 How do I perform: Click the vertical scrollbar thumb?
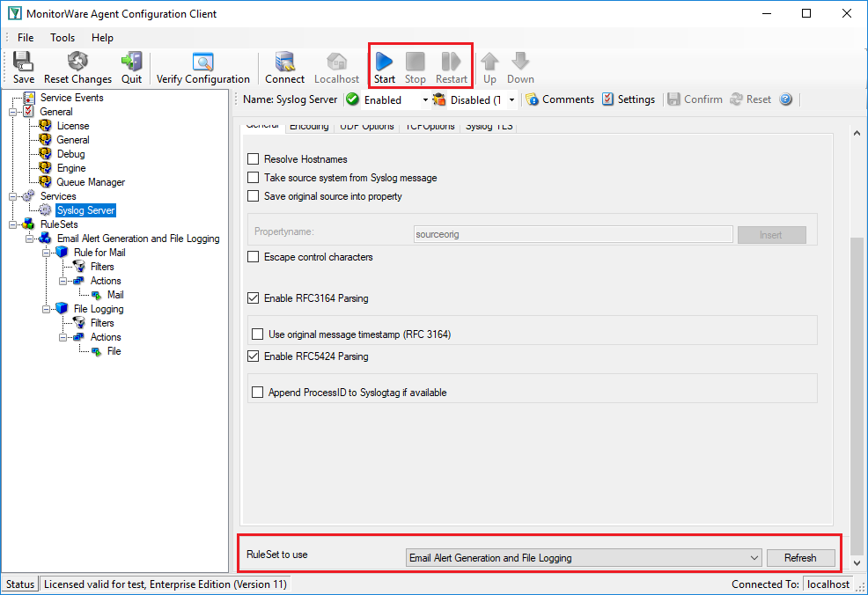pyautogui.click(x=857, y=396)
